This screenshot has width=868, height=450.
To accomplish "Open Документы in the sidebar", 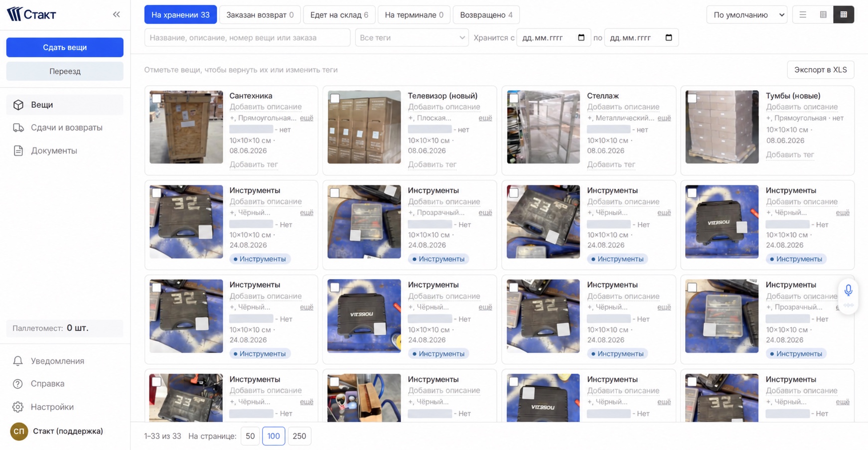I will [x=65, y=150].
